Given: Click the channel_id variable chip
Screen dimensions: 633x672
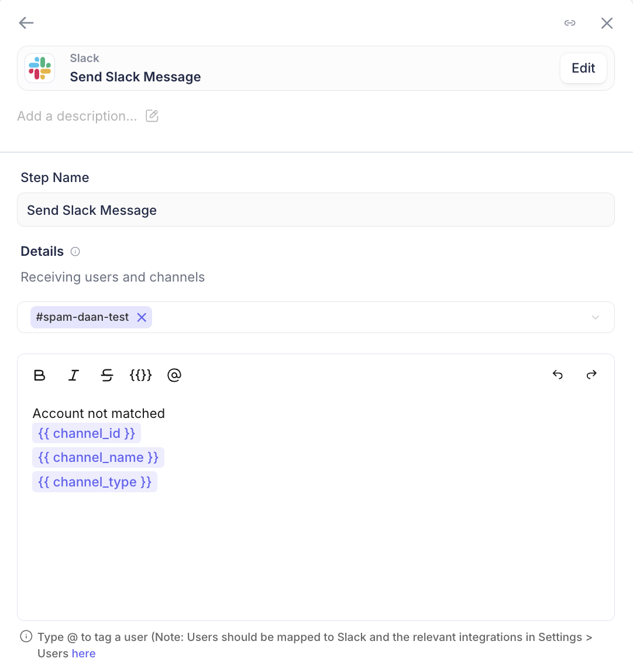Looking at the screenshot, I should (x=87, y=434).
